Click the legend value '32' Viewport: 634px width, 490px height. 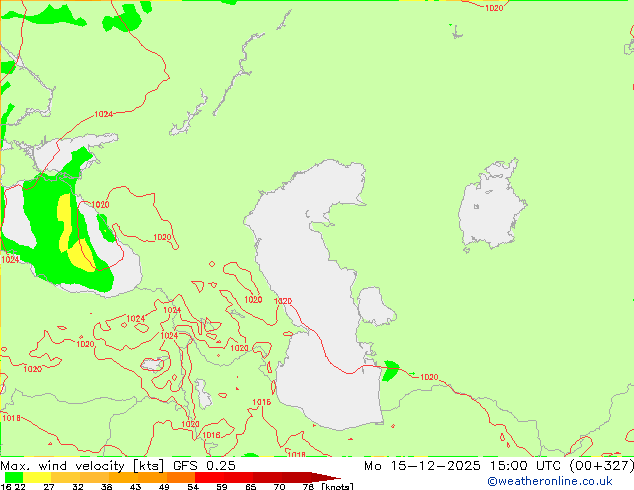tap(78, 487)
